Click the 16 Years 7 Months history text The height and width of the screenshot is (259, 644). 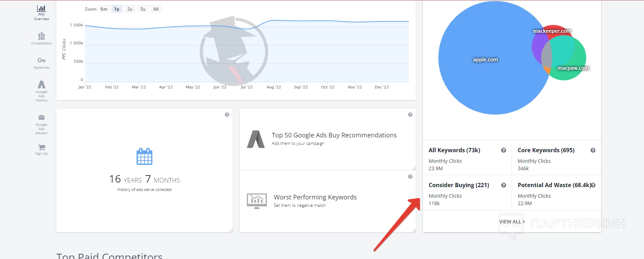pyautogui.click(x=144, y=179)
